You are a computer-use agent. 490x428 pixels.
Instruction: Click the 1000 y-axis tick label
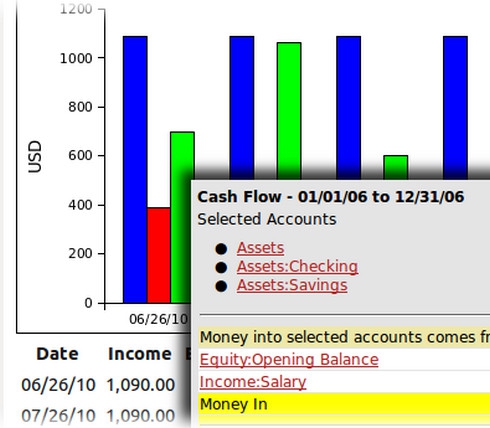(x=76, y=59)
